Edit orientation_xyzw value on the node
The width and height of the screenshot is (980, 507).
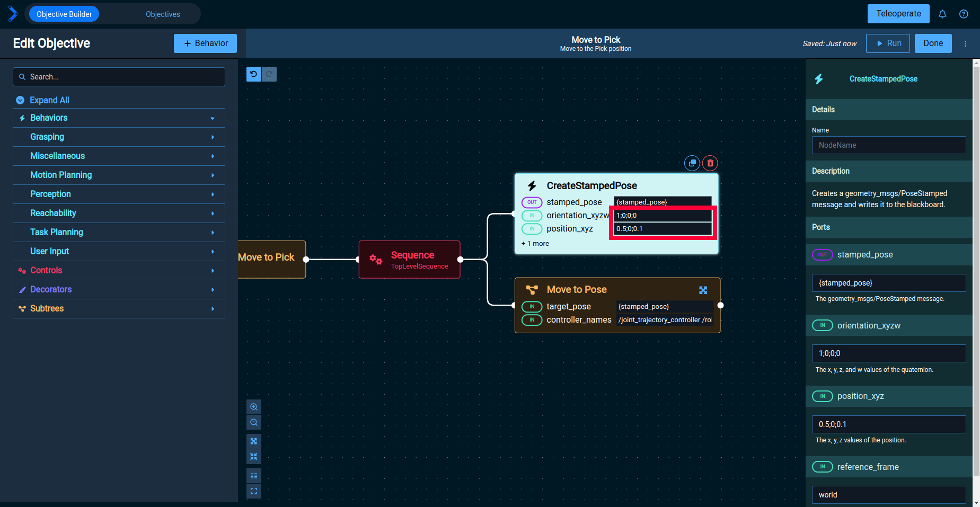tap(663, 216)
